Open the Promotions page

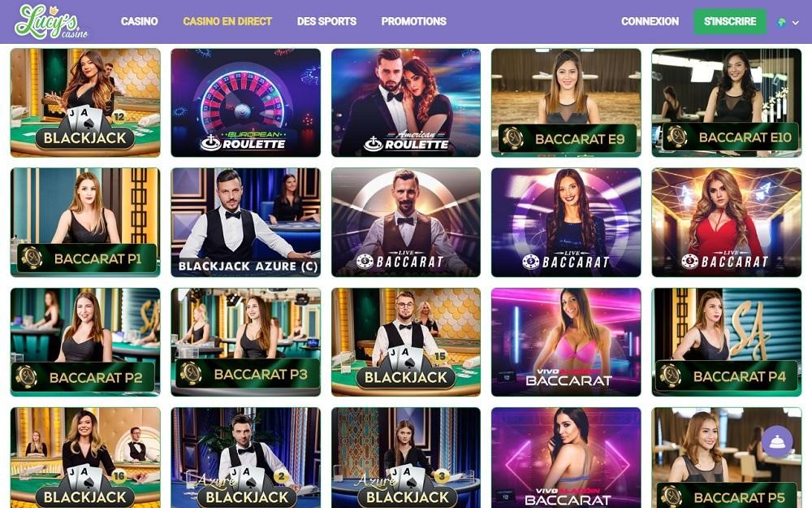[414, 21]
